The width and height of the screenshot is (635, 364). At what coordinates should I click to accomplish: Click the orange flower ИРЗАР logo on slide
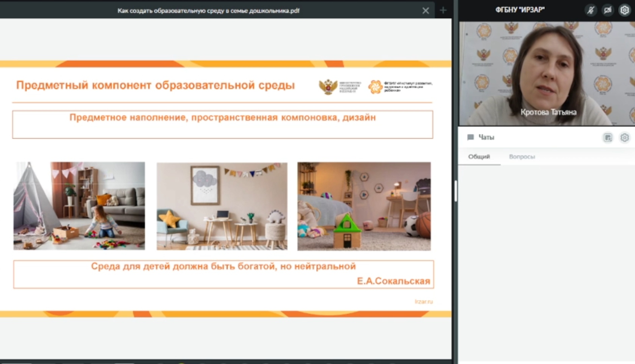pyautogui.click(x=375, y=87)
